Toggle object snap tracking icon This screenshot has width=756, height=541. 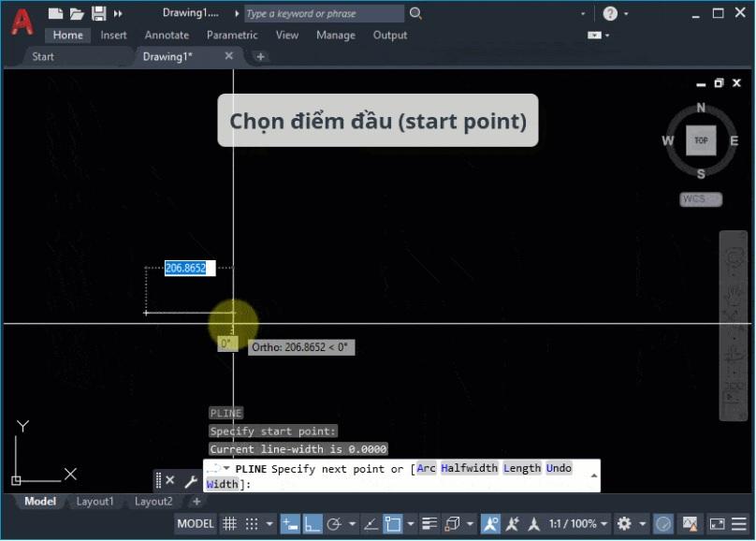pos(371,524)
